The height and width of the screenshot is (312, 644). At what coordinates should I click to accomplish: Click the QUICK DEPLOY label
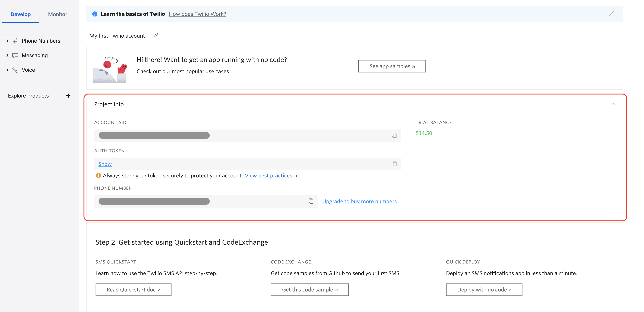pyautogui.click(x=463, y=262)
